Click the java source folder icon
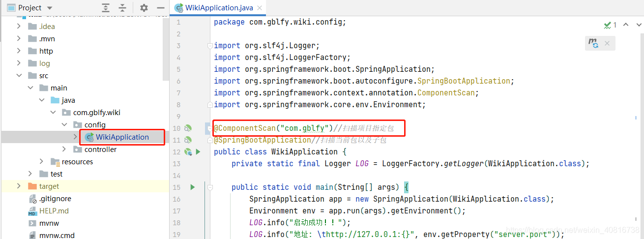The height and width of the screenshot is (239, 644). pos(55,100)
